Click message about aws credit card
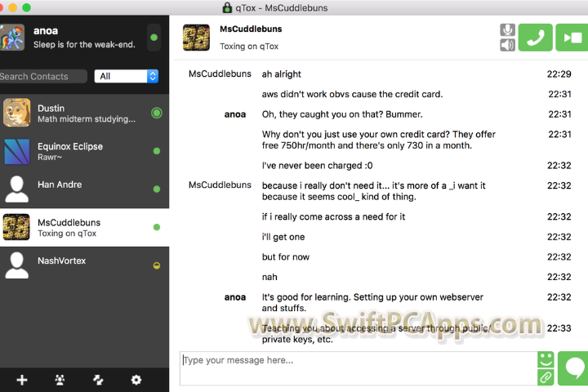 352,94
